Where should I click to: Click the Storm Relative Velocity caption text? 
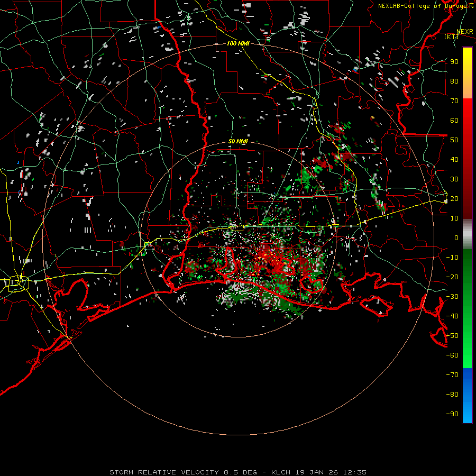237,472
